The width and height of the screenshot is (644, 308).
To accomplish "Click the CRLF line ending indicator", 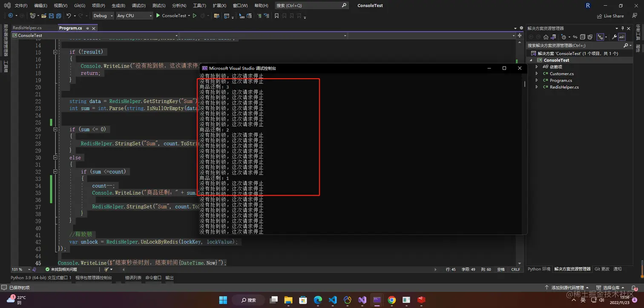I will (x=515, y=269).
